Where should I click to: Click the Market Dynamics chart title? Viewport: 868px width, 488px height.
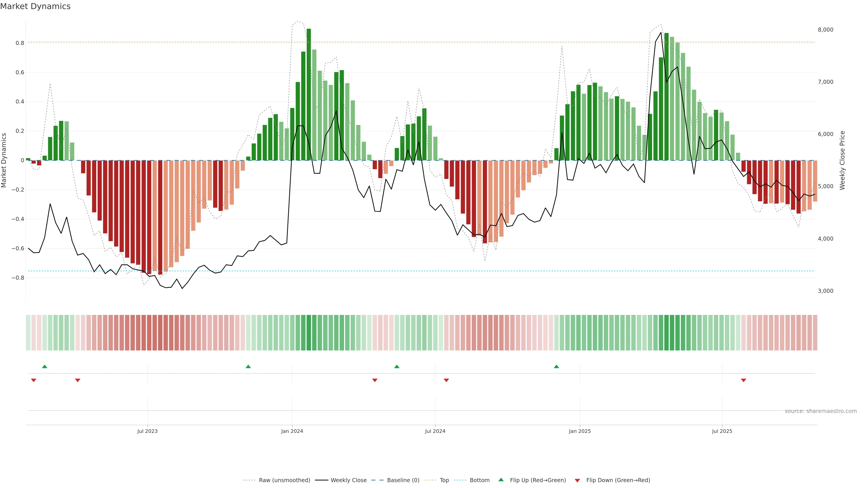(x=35, y=6)
